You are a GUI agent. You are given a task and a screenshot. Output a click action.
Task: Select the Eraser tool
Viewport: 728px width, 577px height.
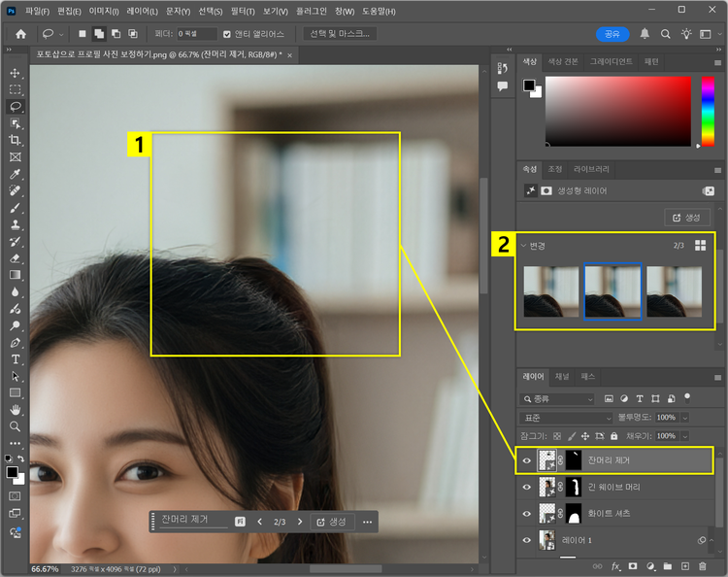(15, 258)
